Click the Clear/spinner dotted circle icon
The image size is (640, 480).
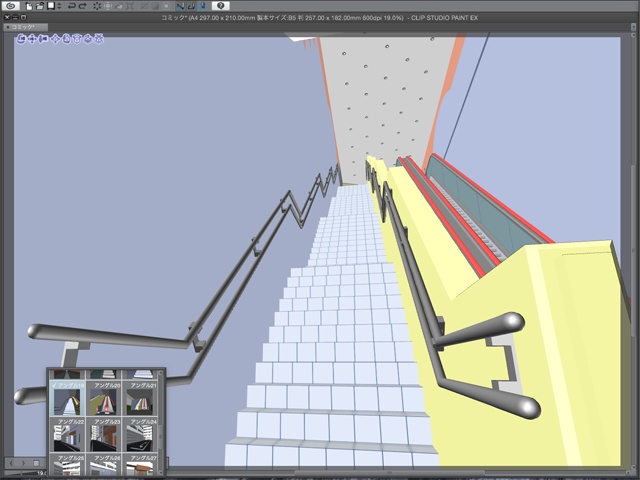click(97, 6)
